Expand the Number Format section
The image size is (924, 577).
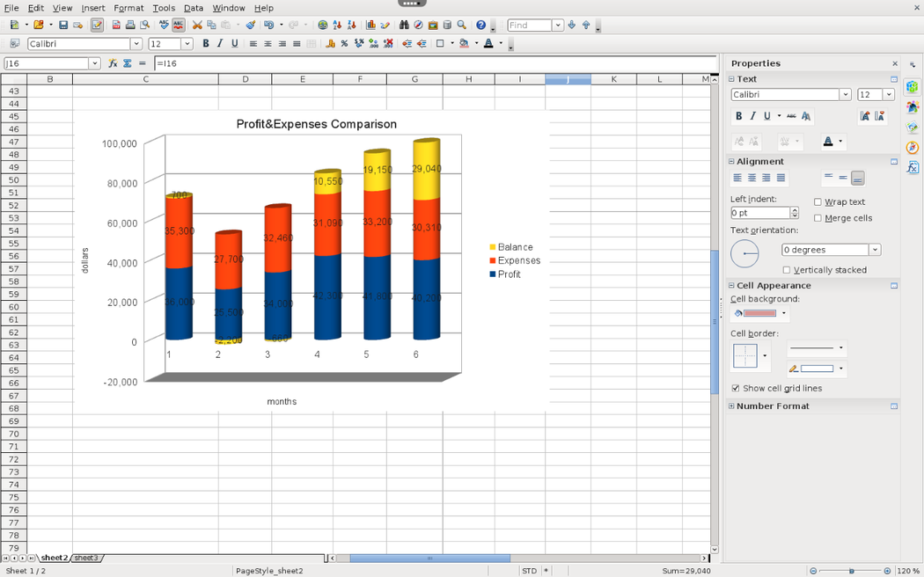click(731, 406)
